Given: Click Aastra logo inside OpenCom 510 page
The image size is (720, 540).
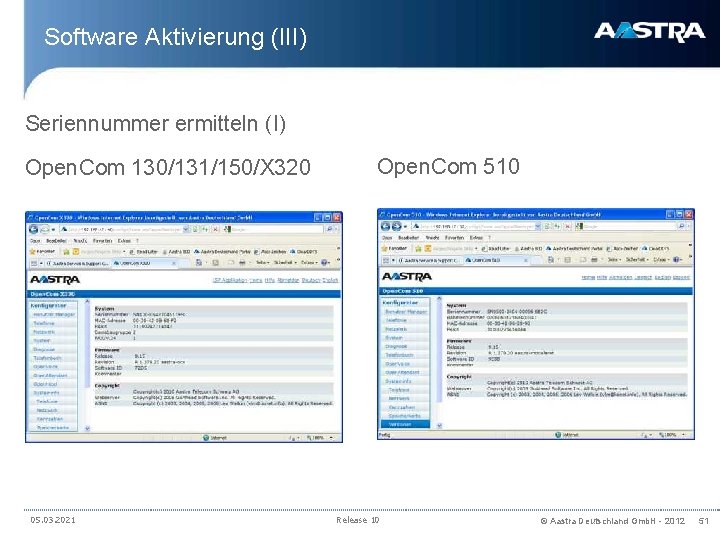Looking at the screenshot, I should (x=407, y=276).
